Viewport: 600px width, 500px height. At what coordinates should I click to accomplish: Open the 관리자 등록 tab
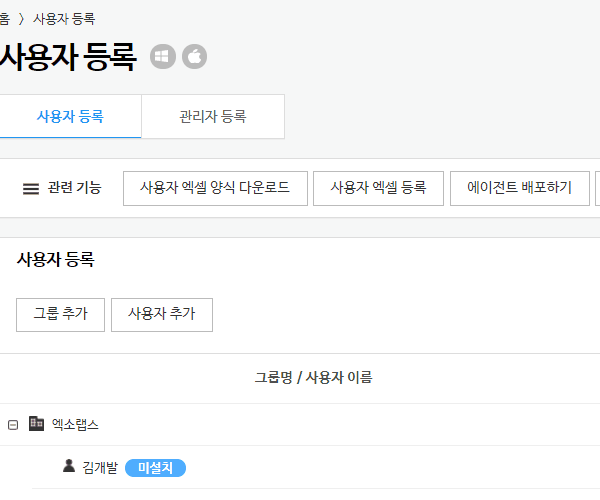pyautogui.click(x=213, y=116)
